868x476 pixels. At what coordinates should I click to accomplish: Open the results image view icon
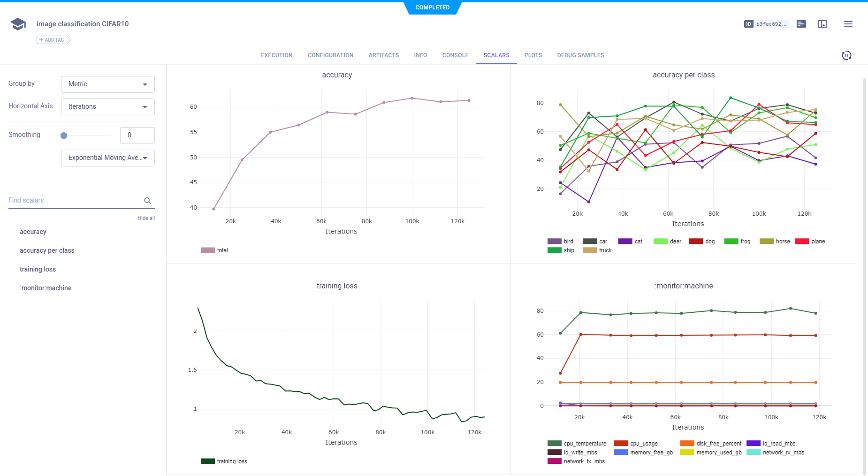[x=822, y=24]
